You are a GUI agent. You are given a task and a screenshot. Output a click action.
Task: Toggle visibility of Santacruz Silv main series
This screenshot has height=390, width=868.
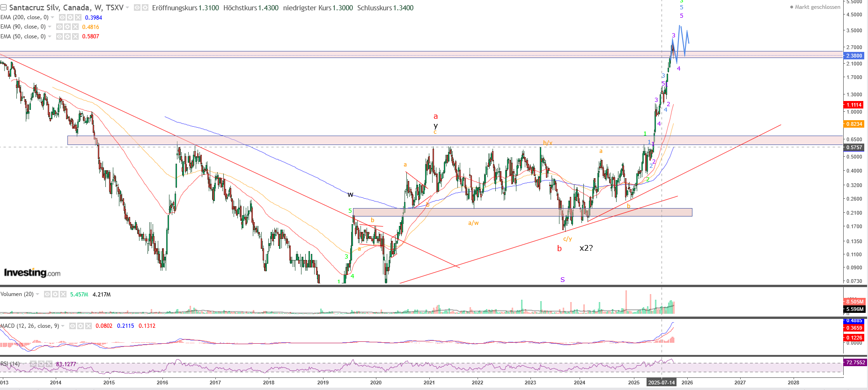pyautogui.click(x=137, y=8)
